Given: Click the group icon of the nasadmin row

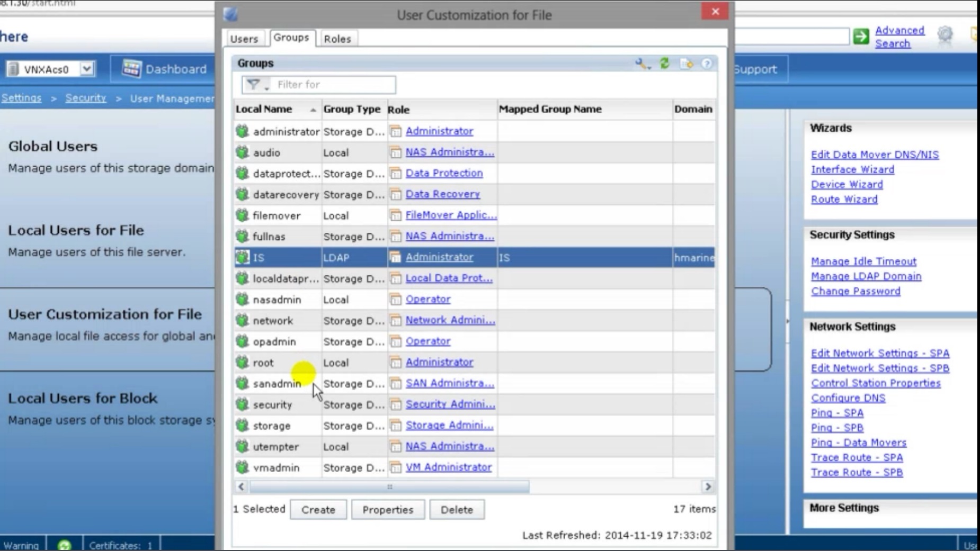Looking at the screenshot, I should 242,300.
